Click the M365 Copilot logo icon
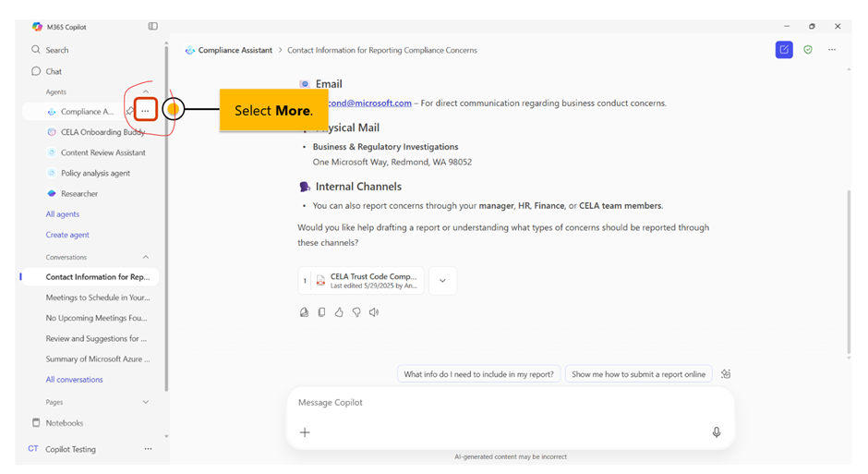The width and height of the screenshot is (868, 474). pyautogui.click(x=37, y=27)
